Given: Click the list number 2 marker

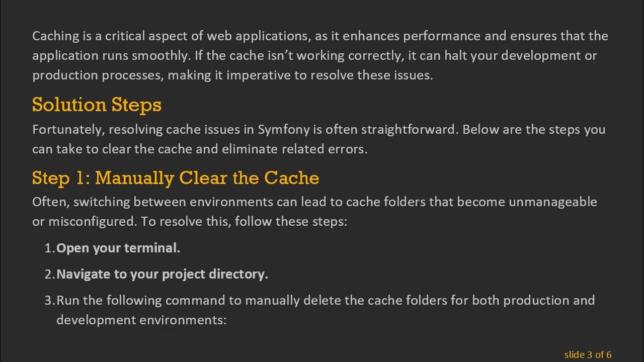Looking at the screenshot, I should click(49, 274).
